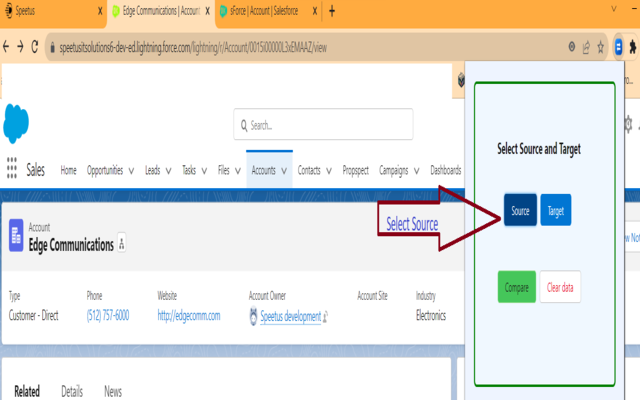This screenshot has width=640, height=400.
Task: View account hierarchy icon beside Edge Communications
Action: coord(122,243)
